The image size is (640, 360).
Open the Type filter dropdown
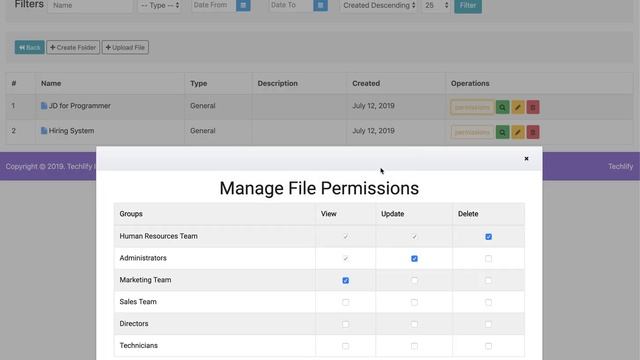[160, 5]
